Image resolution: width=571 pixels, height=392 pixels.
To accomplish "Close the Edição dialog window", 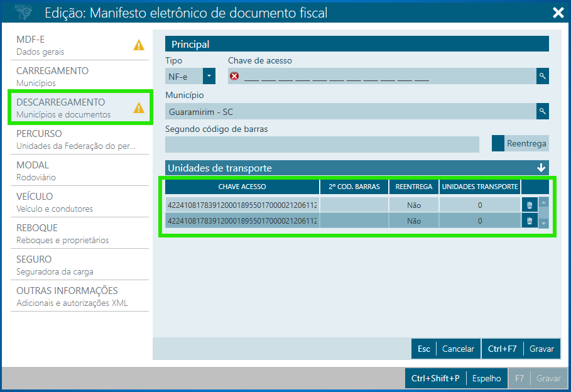I will 557,13.
